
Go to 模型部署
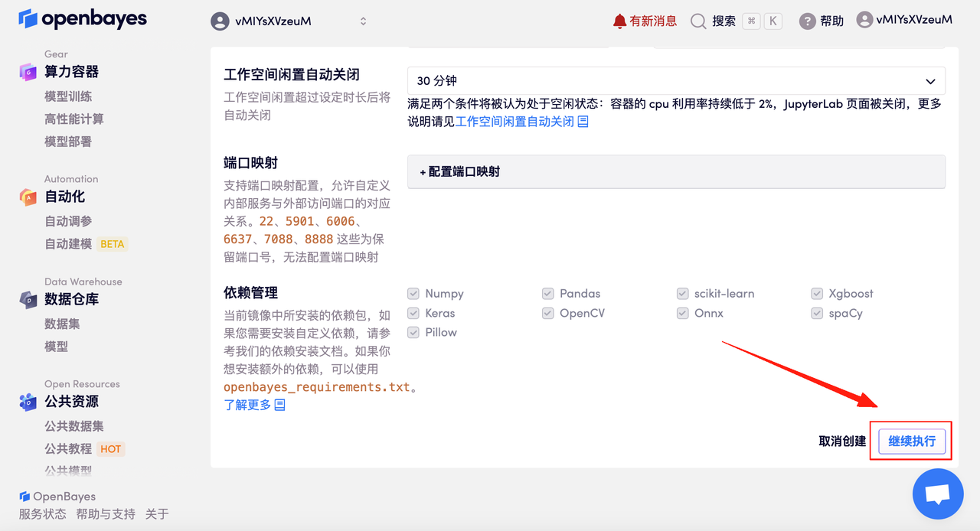pyautogui.click(x=68, y=142)
